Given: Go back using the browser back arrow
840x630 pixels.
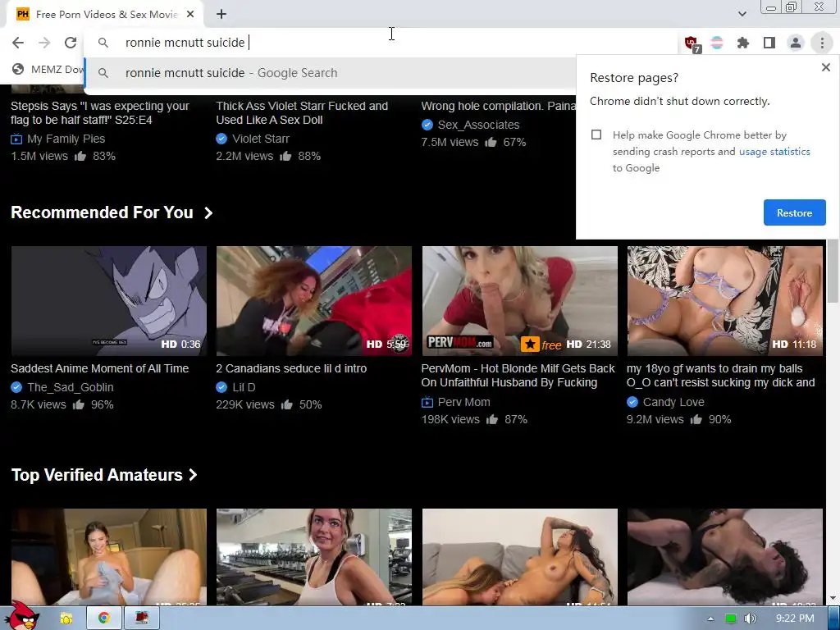Looking at the screenshot, I should (18, 43).
